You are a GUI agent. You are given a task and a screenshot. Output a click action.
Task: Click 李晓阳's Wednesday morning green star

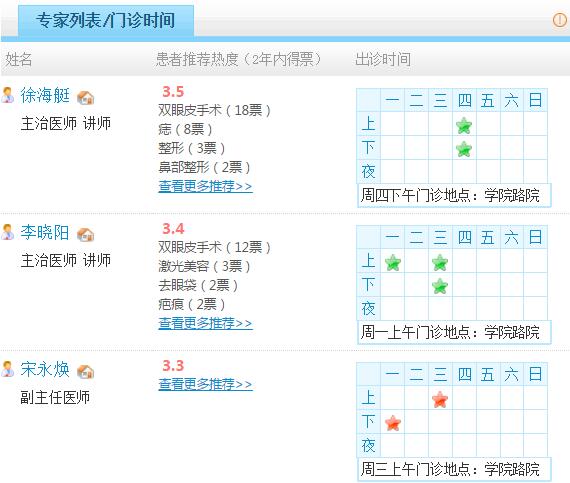coord(440,263)
